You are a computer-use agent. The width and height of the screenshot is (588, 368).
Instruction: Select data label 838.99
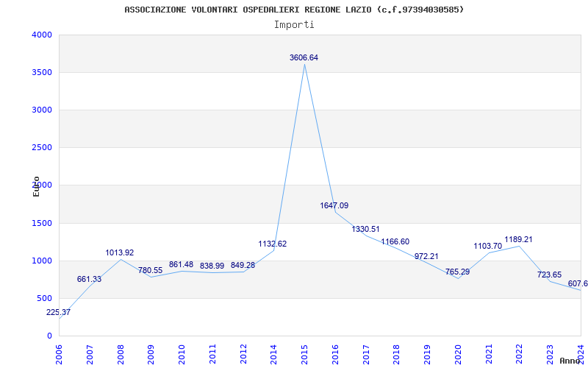tap(212, 266)
